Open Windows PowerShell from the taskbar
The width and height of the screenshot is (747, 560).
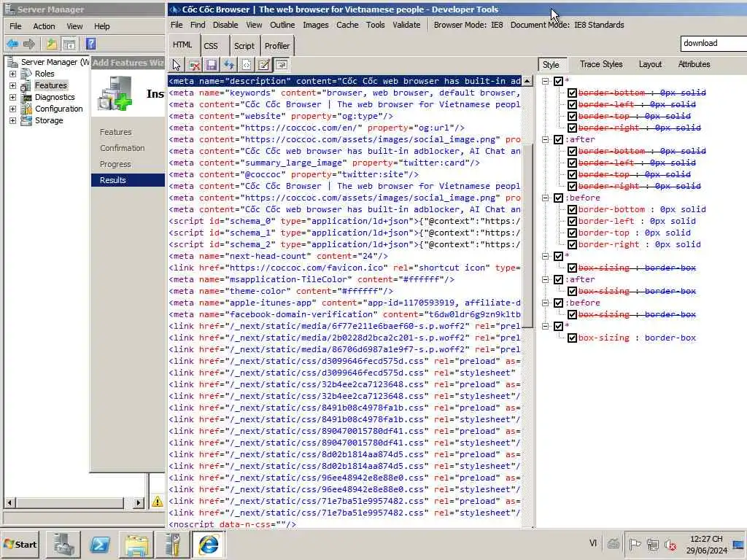point(100,545)
